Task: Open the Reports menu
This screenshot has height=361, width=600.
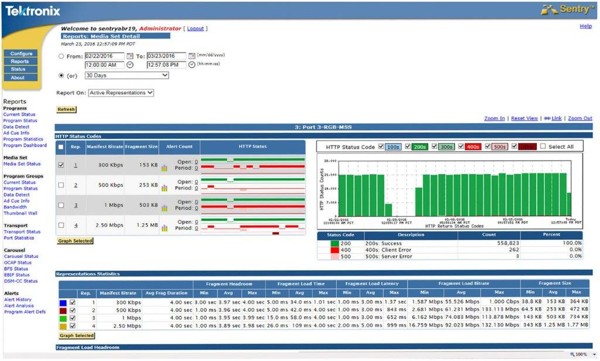Action: pyautogui.click(x=21, y=61)
